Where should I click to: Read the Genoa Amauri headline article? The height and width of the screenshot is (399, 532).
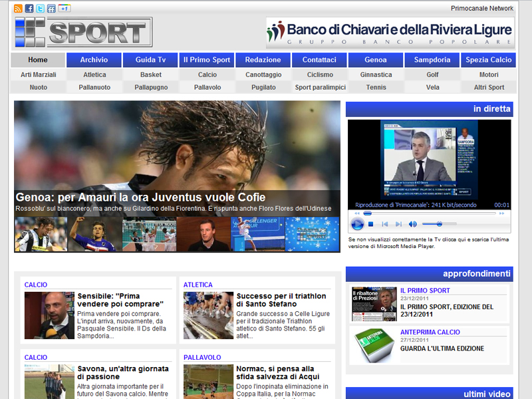coord(140,198)
